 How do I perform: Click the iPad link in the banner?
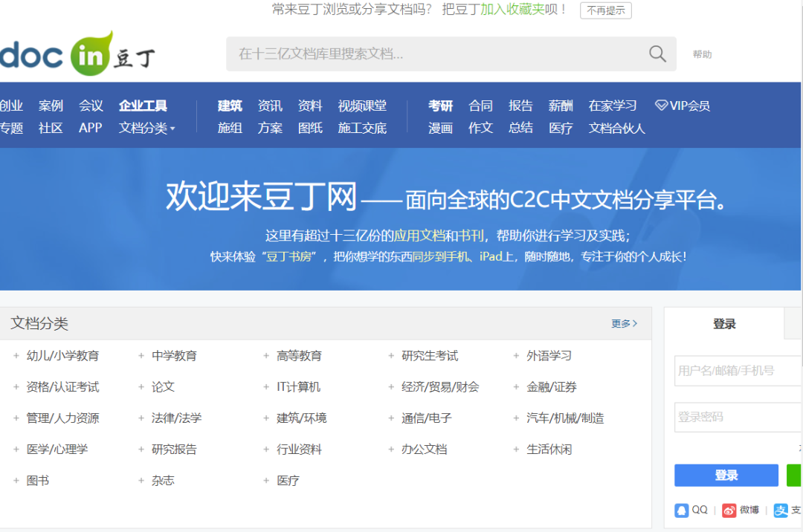pyautogui.click(x=491, y=256)
